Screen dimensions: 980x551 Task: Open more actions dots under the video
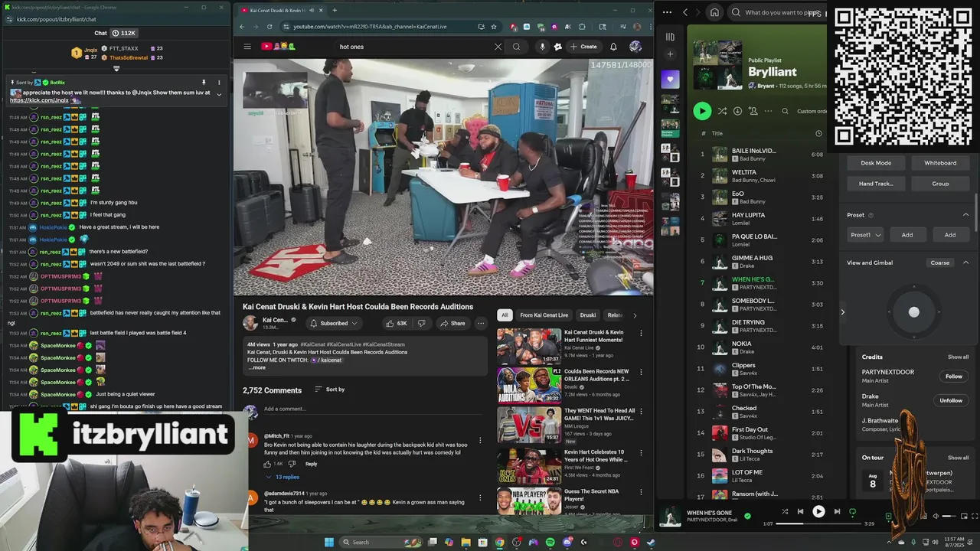[481, 323]
